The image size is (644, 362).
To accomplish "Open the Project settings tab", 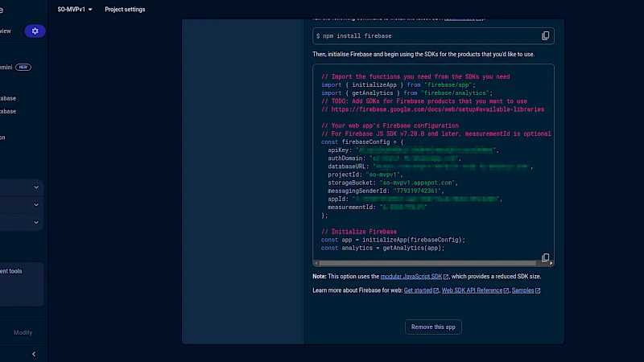I will [x=125, y=9].
